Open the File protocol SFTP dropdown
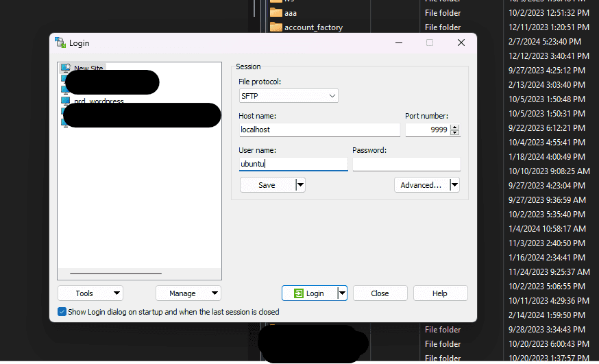This screenshot has width=599, height=364. coord(289,96)
